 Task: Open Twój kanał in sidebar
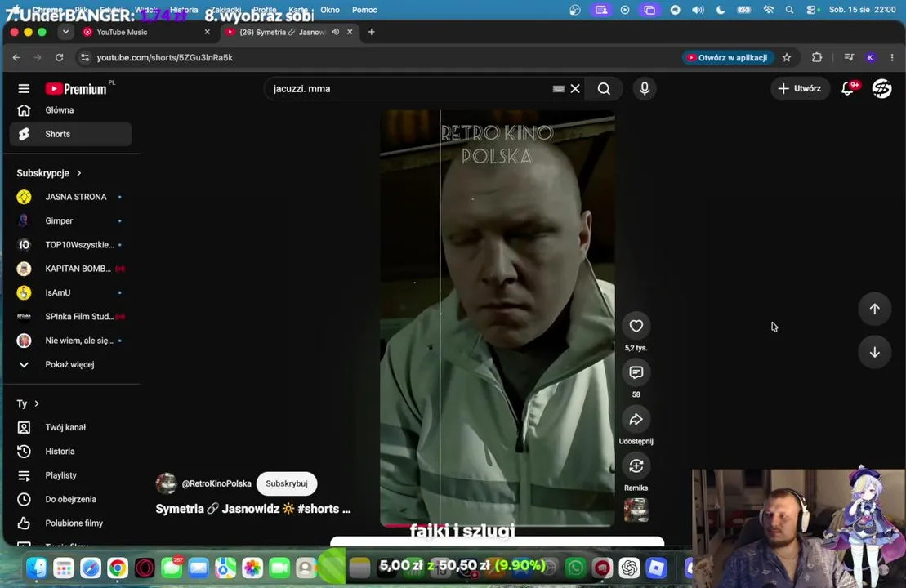click(x=70, y=427)
